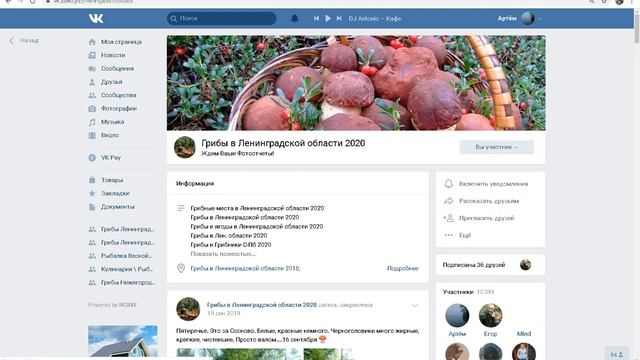
Task: Open Музыка in the left menu
Action: pos(112,122)
